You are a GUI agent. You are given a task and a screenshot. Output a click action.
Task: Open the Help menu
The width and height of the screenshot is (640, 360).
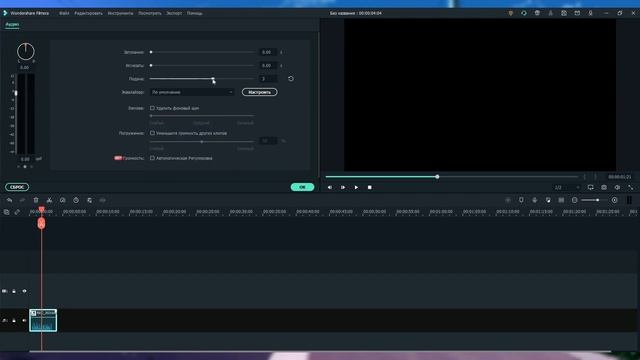click(195, 13)
